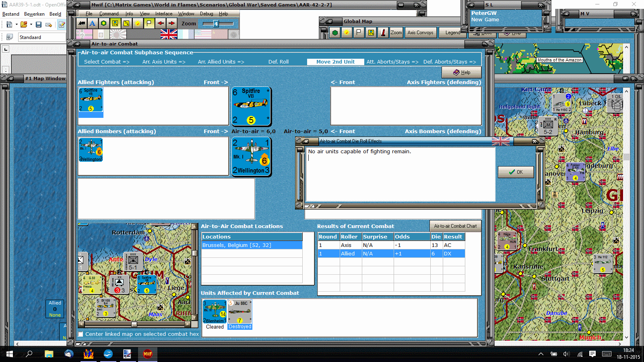The height and width of the screenshot is (362, 644).
Task: Click the large Spitfire VB front fighter counter
Action: pyautogui.click(x=251, y=107)
